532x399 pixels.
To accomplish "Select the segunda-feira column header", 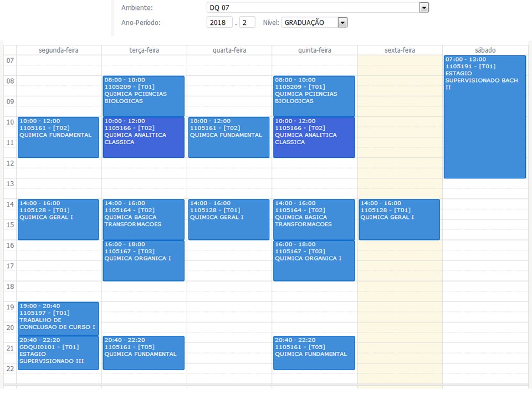I will [x=59, y=50].
